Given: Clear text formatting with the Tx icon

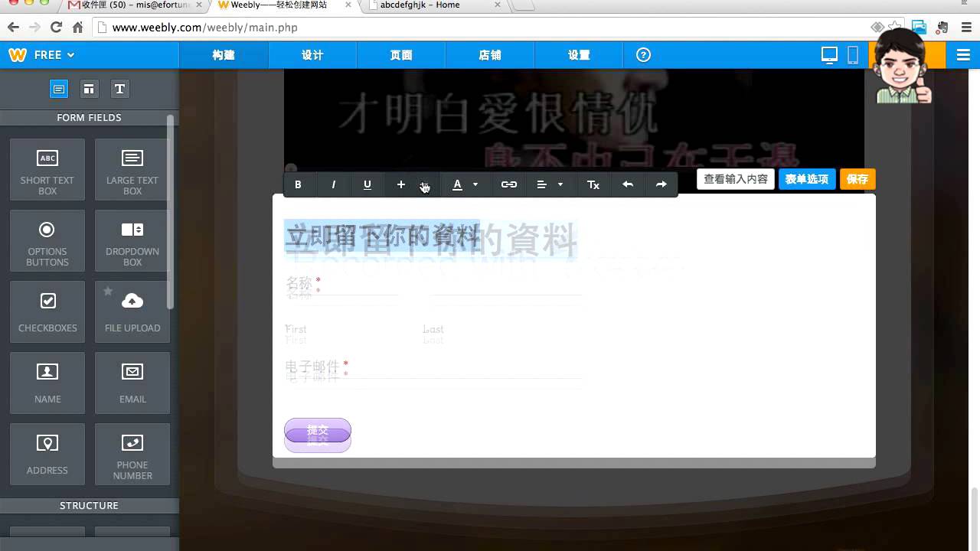Looking at the screenshot, I should click(593, 184).
